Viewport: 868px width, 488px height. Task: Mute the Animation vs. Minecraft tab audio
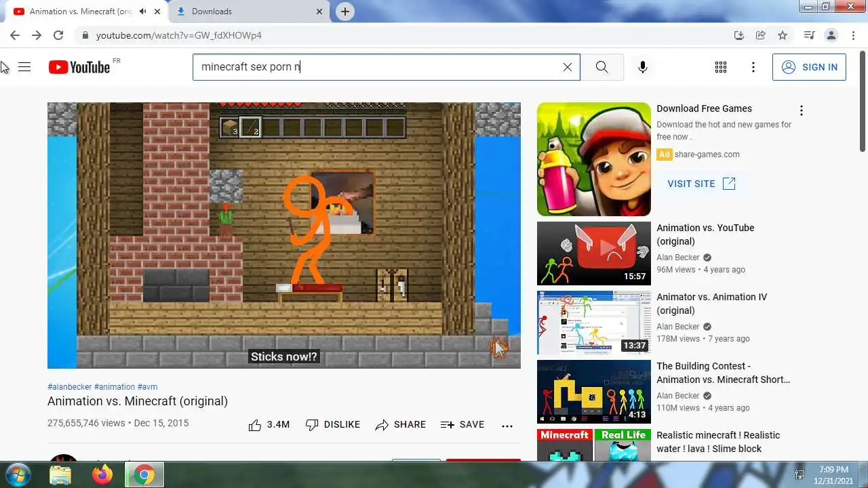pyautogui.click(x=142, y=12)
